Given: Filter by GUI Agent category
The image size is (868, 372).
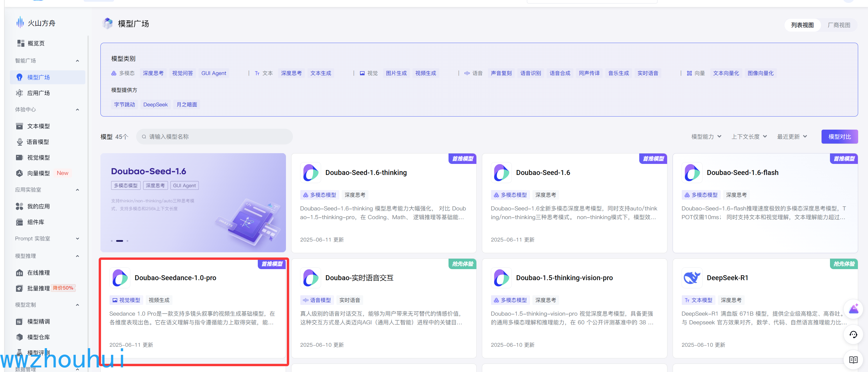Looking at the screenshot, I should (214, 73).
